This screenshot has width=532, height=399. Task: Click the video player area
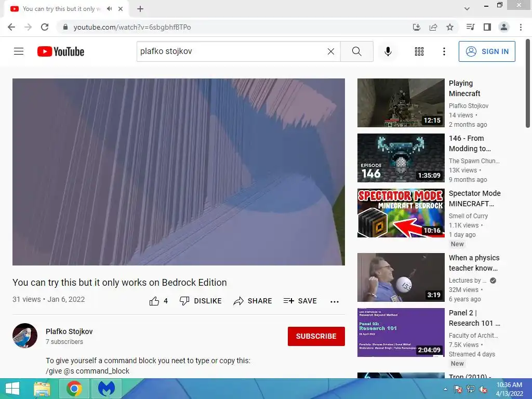179,171
